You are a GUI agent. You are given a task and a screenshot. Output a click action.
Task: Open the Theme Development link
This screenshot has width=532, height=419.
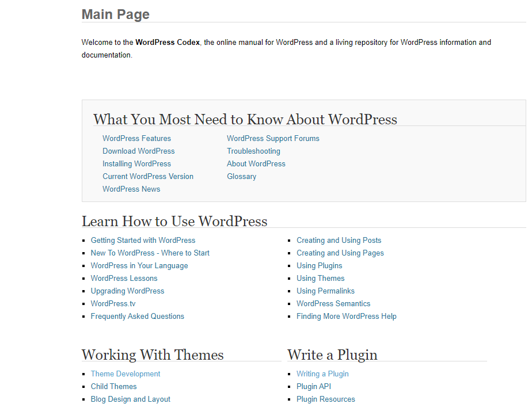click(126, 374)
